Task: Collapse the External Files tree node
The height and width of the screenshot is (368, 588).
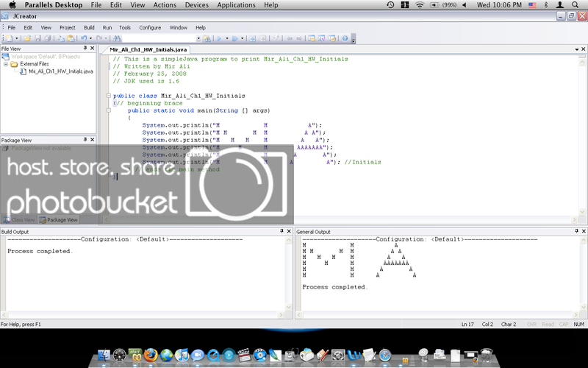Action: point(6,64)
